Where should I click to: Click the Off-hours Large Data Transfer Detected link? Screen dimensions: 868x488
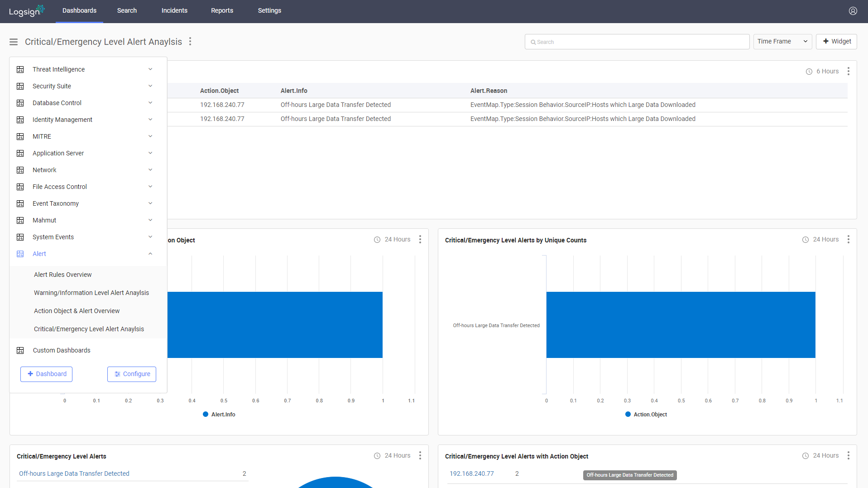74,473
